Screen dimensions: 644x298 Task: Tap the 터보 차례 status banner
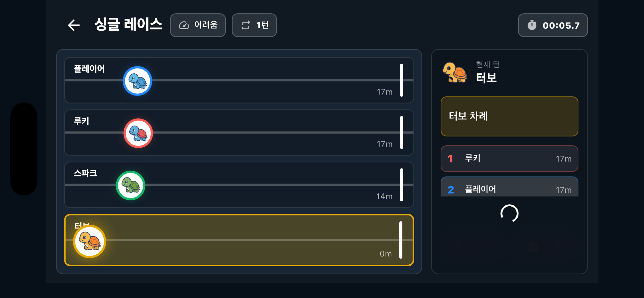(x=509, y=116)
